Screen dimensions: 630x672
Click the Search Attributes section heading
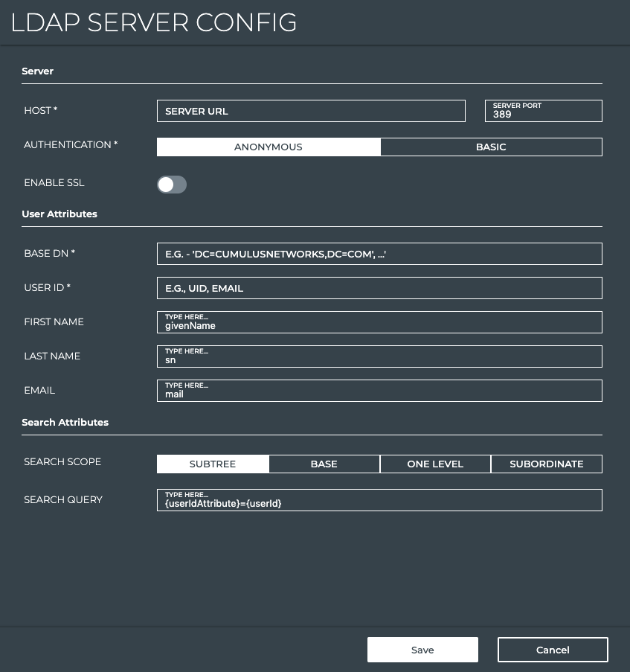pyautogui.click(x=65, y=423)
